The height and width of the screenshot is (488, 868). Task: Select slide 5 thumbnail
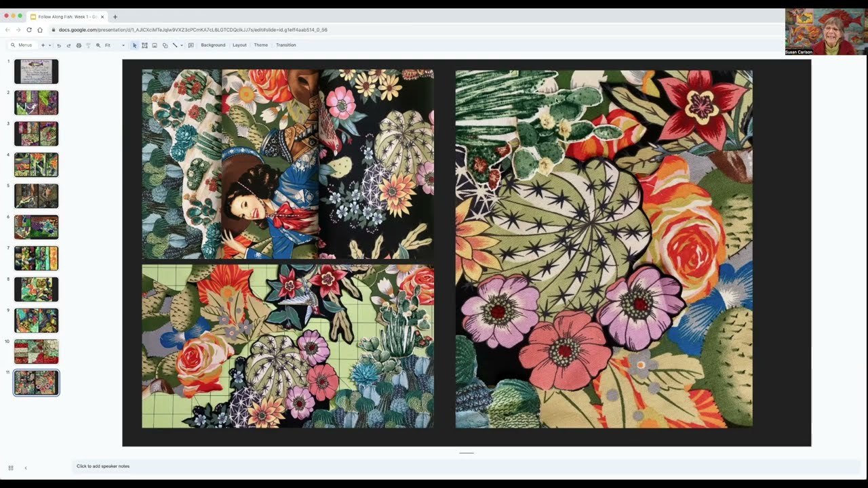click(x=37, y=196)
